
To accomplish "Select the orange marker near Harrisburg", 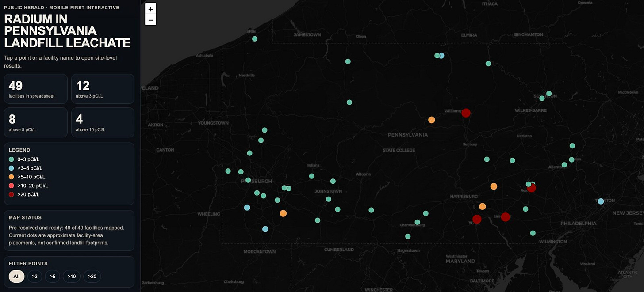I will point(483,206).
